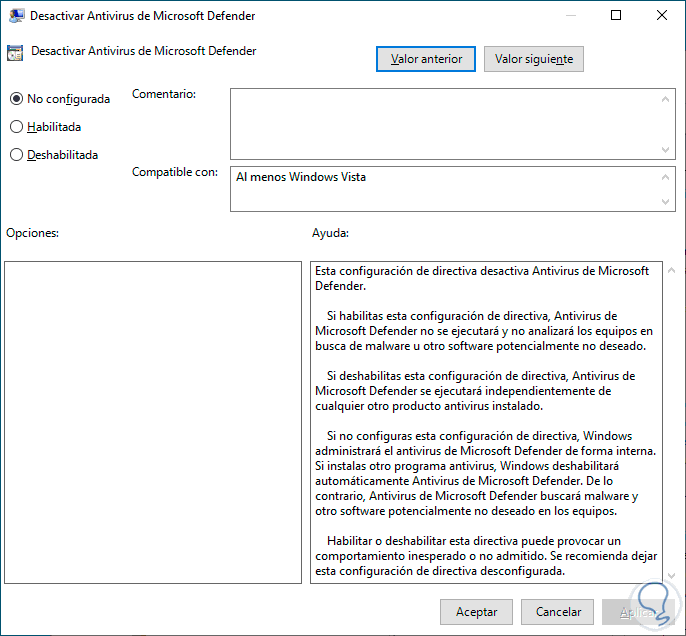
Task: Go to Valor siguiente policy setting
Action: (533, 59)
